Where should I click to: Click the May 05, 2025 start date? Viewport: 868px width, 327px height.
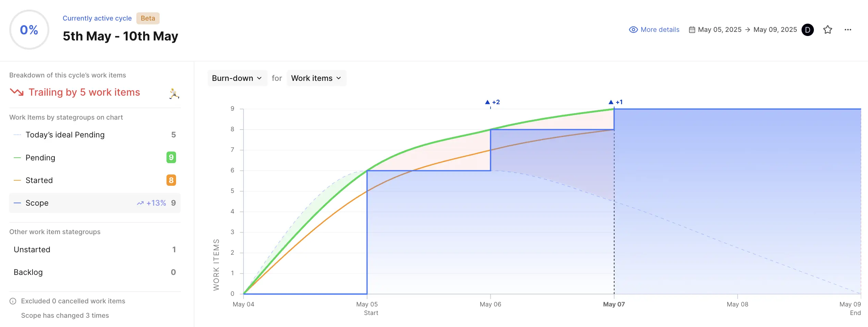(x=719, y=30)
